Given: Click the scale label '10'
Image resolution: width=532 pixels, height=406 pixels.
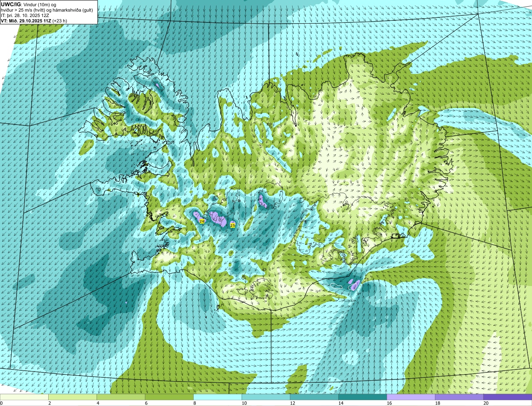Looking at the screenshot, I should click(244, 403).
